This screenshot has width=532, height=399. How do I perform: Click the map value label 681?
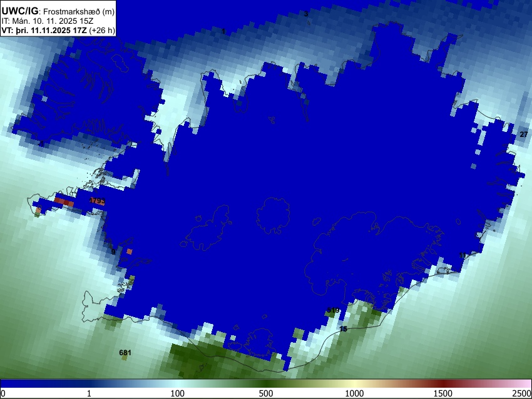[x=125, y=353]
